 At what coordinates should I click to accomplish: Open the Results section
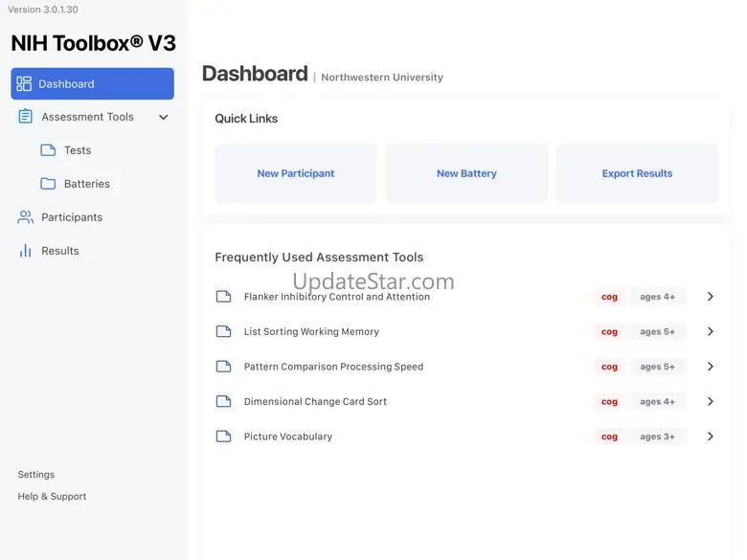point(60,251)
